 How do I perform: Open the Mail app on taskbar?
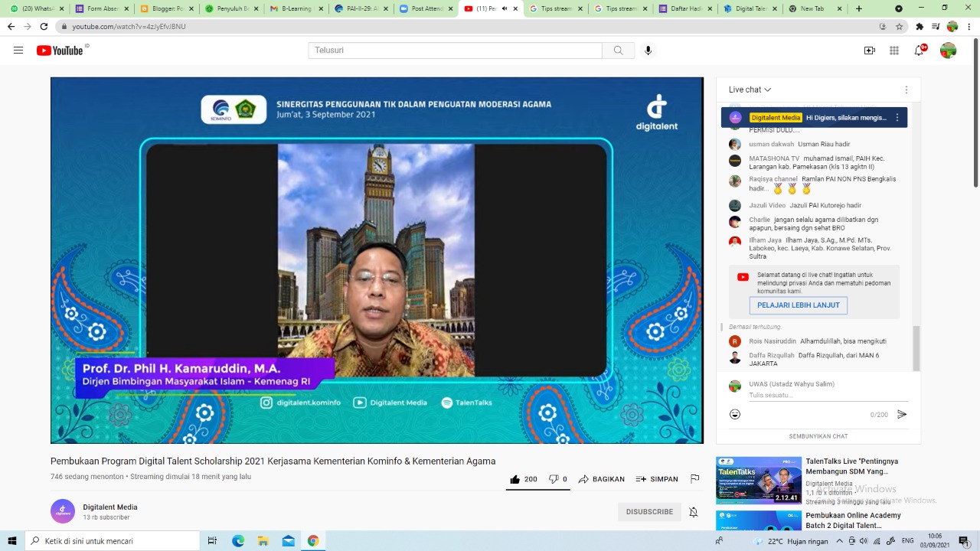point(288,541)
